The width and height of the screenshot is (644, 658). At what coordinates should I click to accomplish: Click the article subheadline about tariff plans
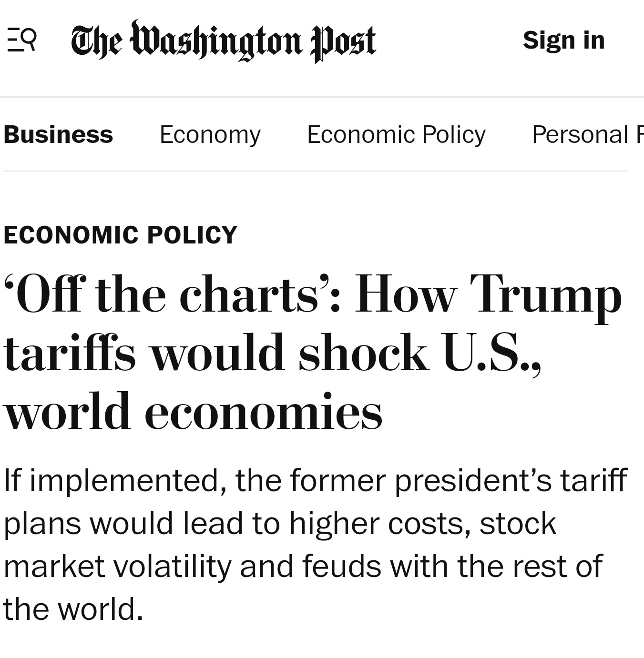(315, 545)
